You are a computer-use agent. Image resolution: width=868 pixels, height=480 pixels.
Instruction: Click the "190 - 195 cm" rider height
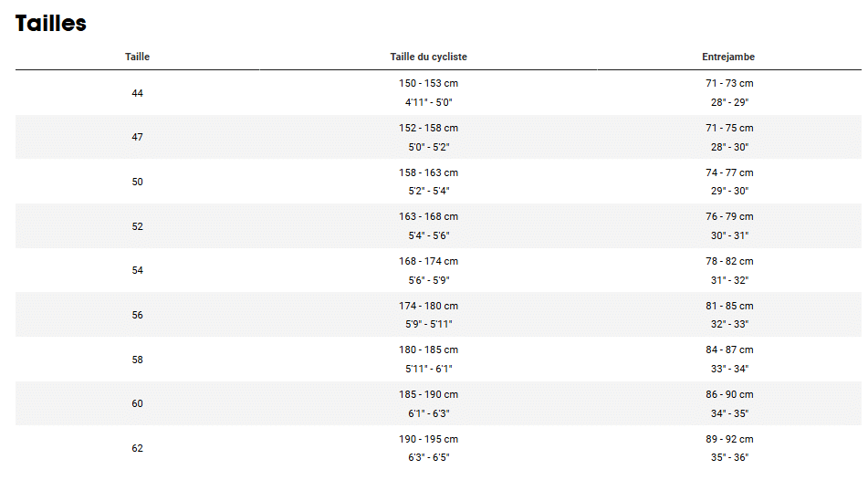428,439
